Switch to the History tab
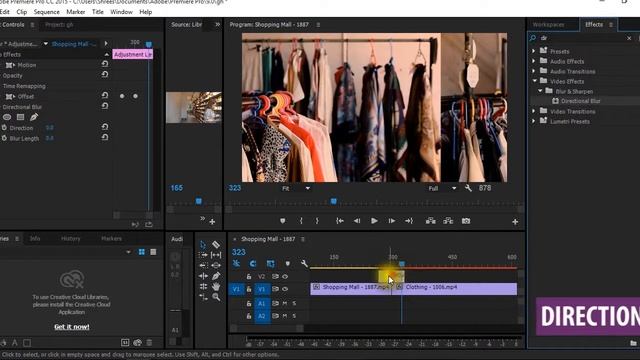This screenshot has width=640, height=360. [x=71, y=238]
